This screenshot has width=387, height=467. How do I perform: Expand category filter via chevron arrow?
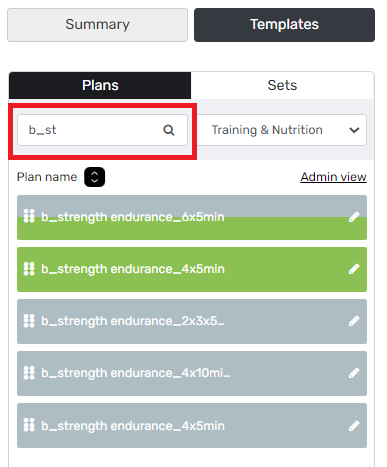pos(354,130)
